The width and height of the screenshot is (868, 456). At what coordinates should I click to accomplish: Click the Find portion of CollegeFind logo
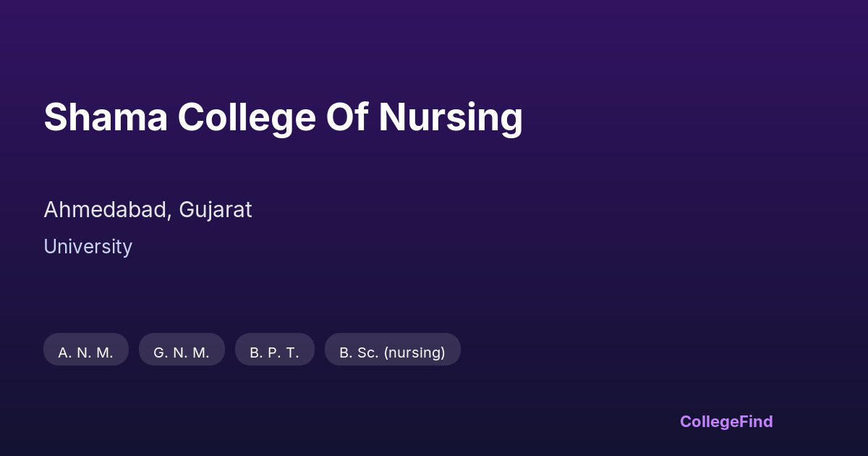point(757,421)
